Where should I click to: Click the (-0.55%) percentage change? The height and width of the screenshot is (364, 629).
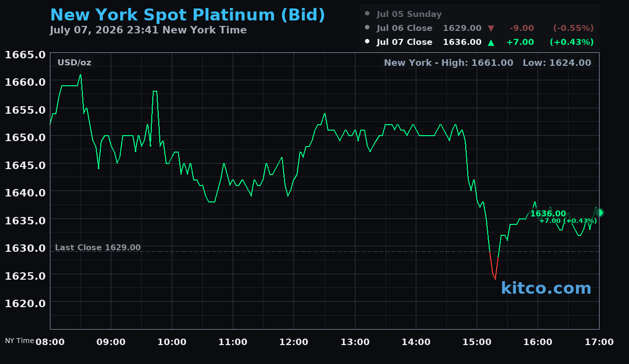pyautogui.click(x=574, y=28)
